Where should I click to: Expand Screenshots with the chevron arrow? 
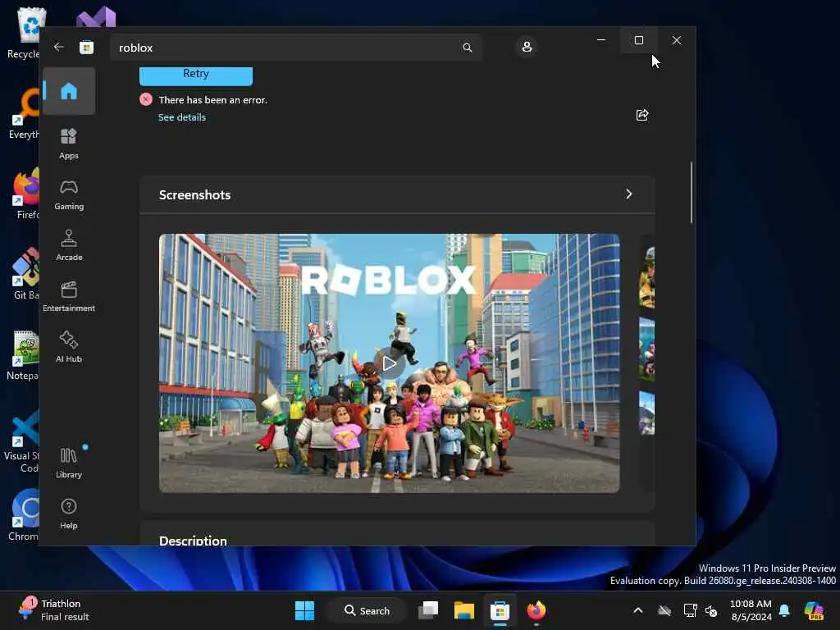point(629,194)
